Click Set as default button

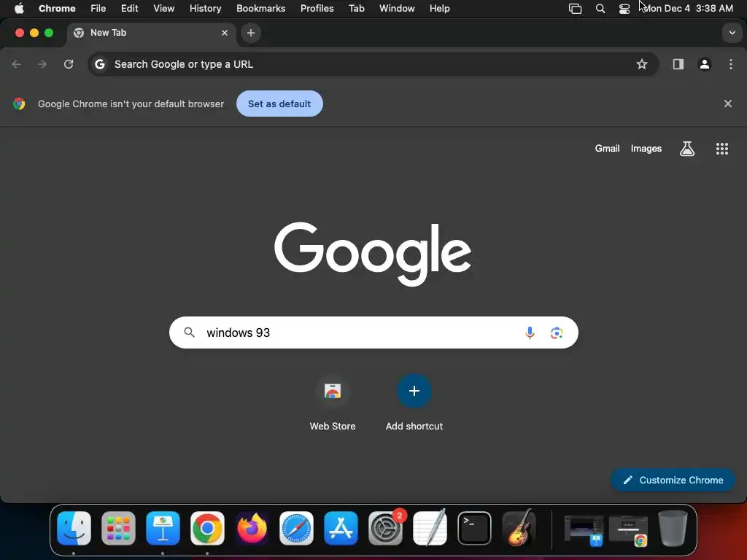(279, 104)
